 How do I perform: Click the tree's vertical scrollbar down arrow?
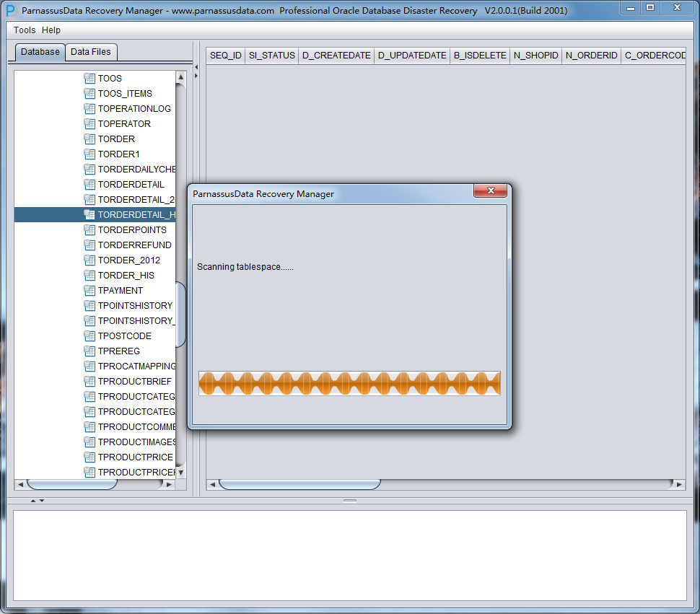coord(180,473)
